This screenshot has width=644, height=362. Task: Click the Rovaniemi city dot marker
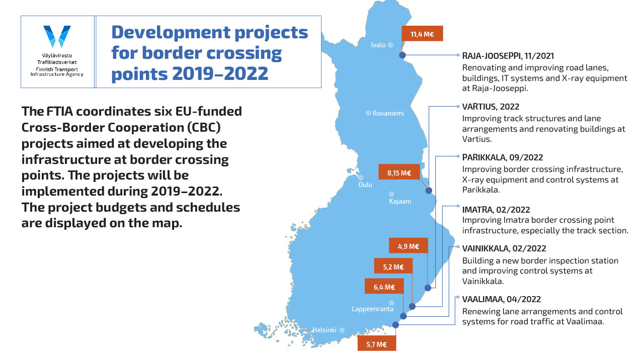coord(368,113)
